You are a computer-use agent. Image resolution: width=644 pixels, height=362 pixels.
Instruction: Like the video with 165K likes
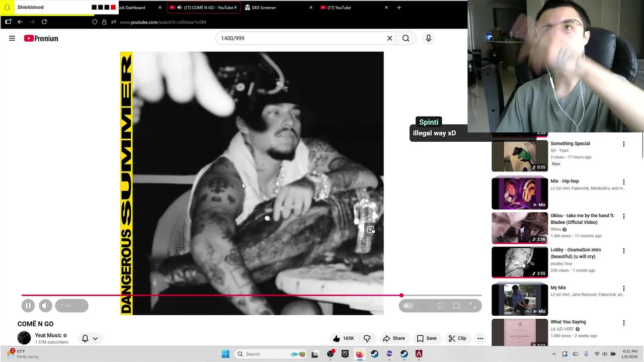coord(343,338)
